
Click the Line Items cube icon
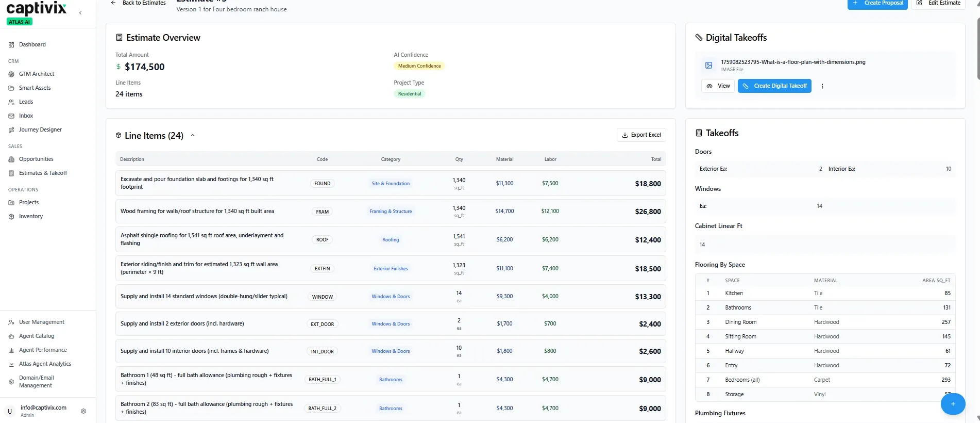click(x=119, y=136)
